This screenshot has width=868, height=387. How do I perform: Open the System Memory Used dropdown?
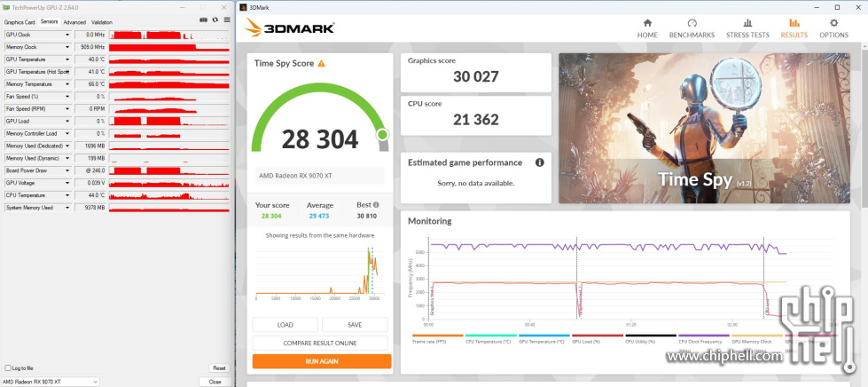pyautogui.click(x=67, y=208)
